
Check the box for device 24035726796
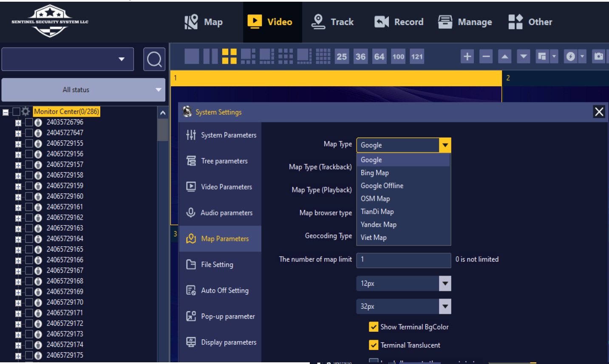click(29, 122)
